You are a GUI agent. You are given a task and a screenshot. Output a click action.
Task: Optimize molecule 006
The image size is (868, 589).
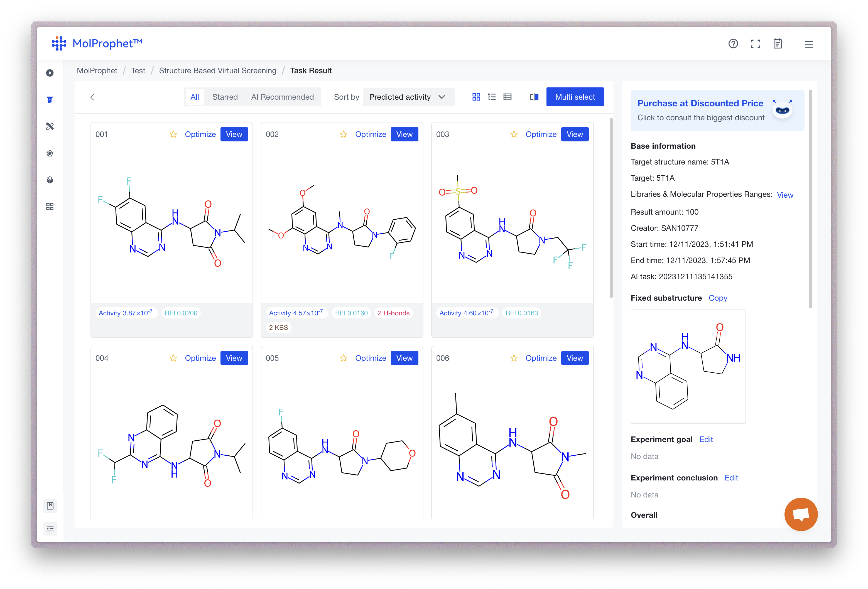pyautogui.click(x=541, y=358)
